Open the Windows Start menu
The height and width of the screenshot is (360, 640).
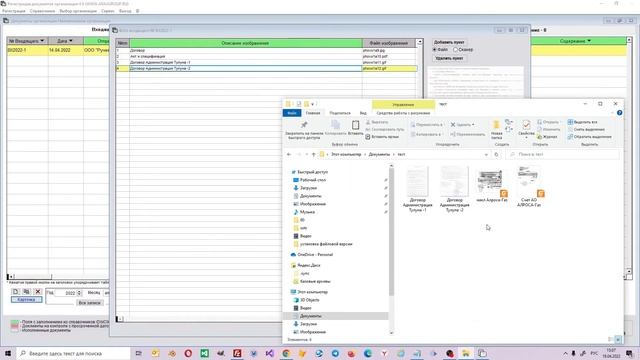[x=8, y=353]
